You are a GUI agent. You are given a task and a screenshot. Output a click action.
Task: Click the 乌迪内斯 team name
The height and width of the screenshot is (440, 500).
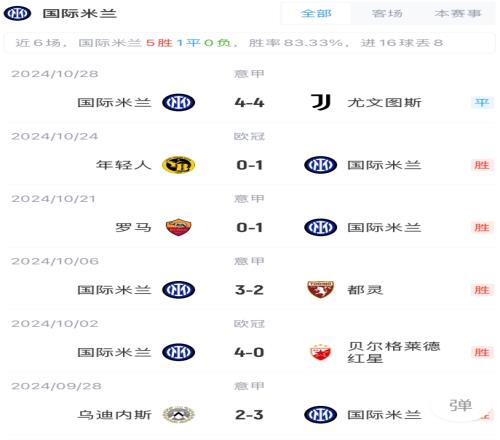(114, 415)
